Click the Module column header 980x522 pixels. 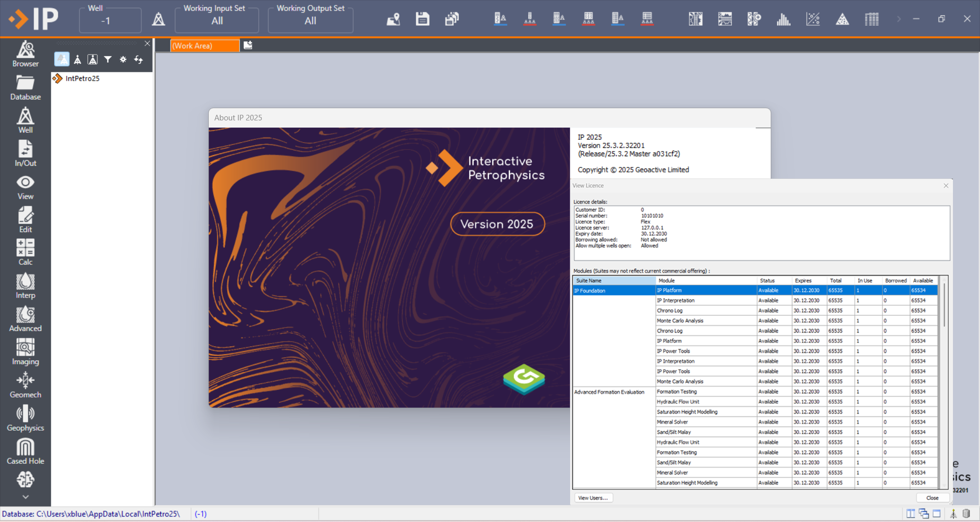click(706, 281)
